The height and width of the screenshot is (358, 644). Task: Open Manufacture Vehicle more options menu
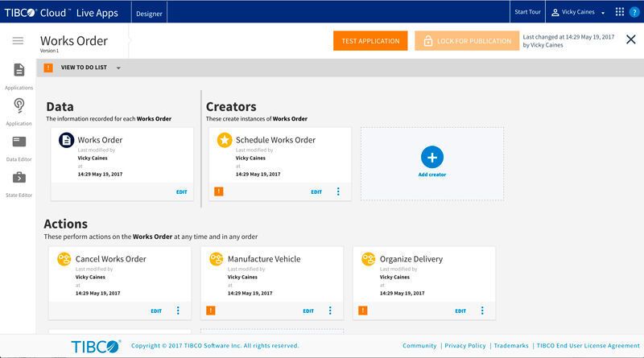pos(330,311)
